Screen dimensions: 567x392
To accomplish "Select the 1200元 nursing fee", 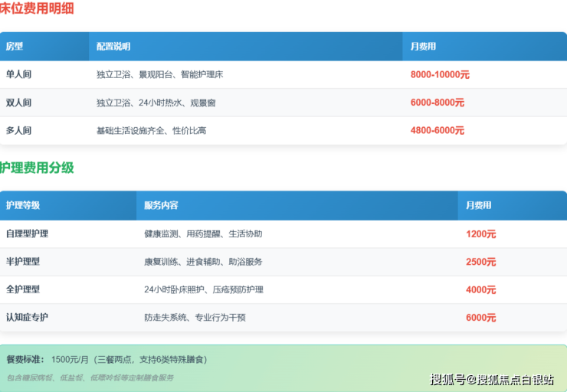I will tap(480, 234).
